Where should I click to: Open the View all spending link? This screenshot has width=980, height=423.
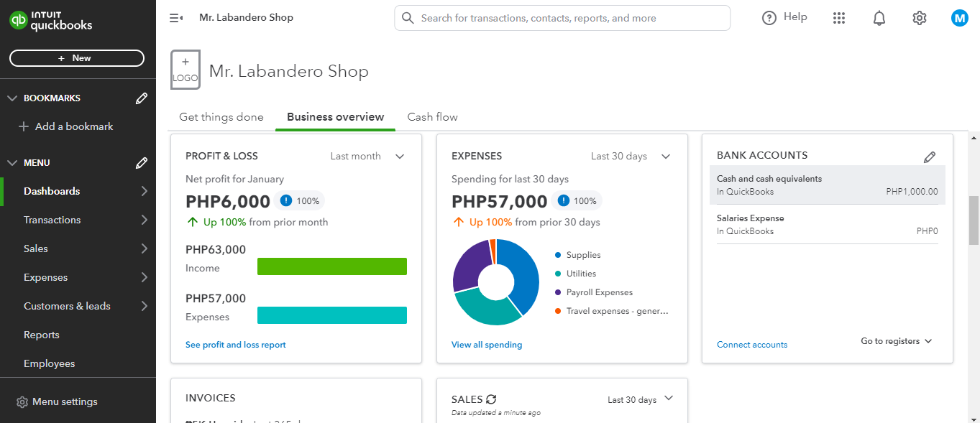point(487,345)
